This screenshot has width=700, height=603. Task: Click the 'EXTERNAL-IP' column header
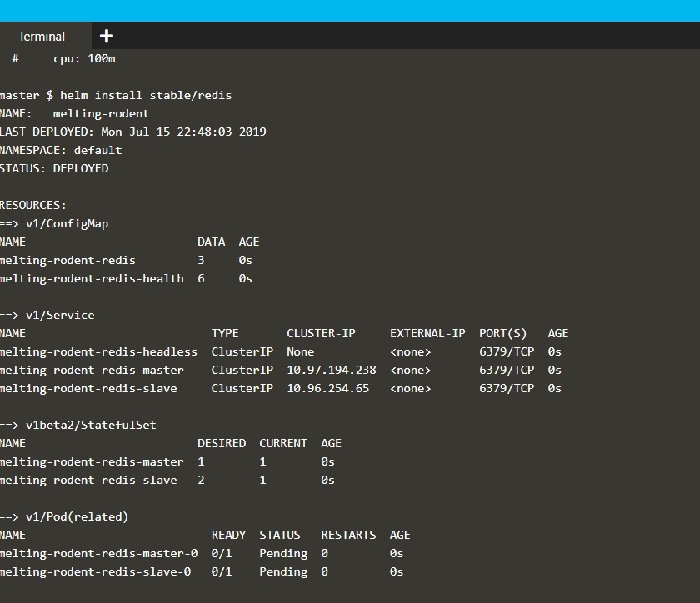pos(427,333)
